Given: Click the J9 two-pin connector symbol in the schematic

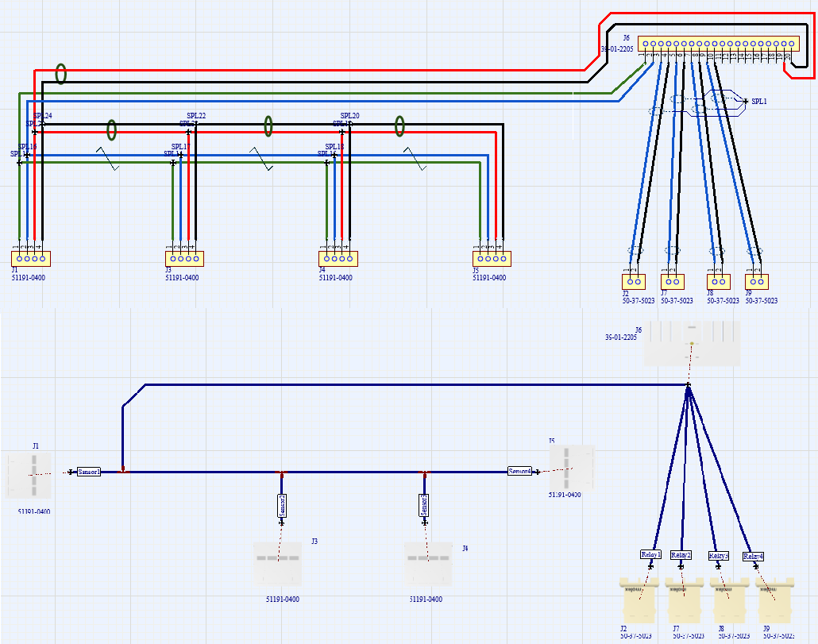Looking at the screenshot, I should point(758,281).
